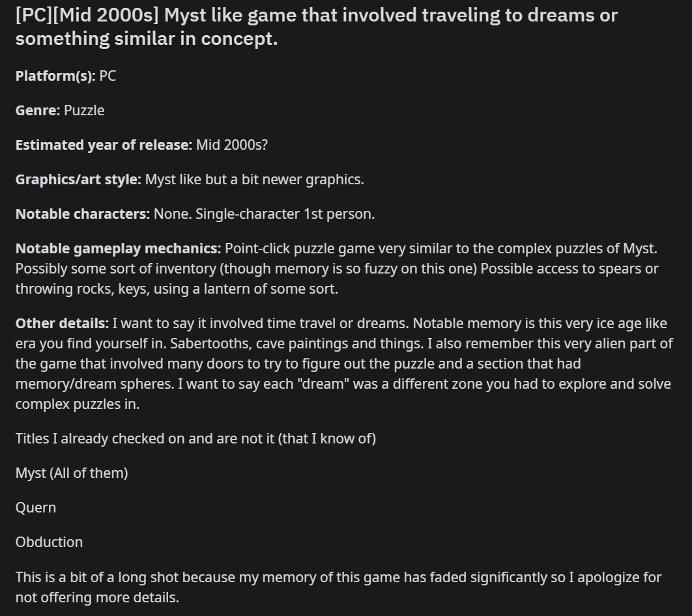Click the "Graphics/art style:" label
The image size is (692, 616).
tap(78, 180)
